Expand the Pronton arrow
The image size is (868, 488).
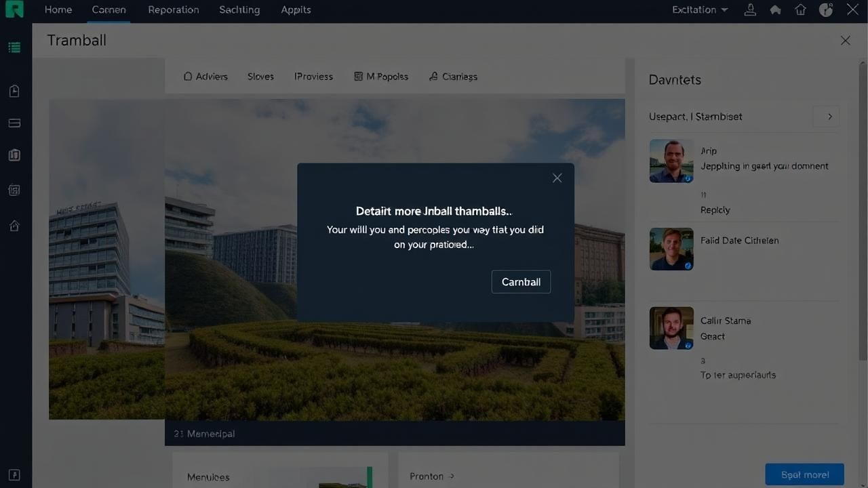[x=452, y=476]
